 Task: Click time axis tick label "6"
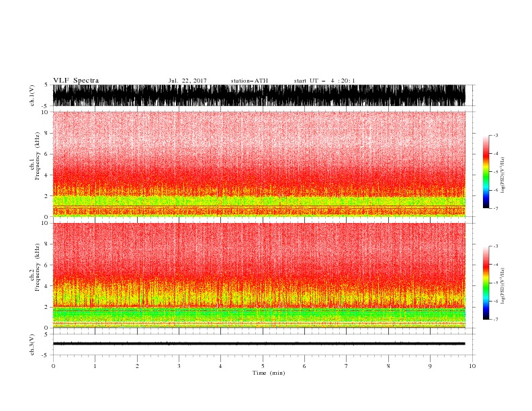click(x=304, y=366)
